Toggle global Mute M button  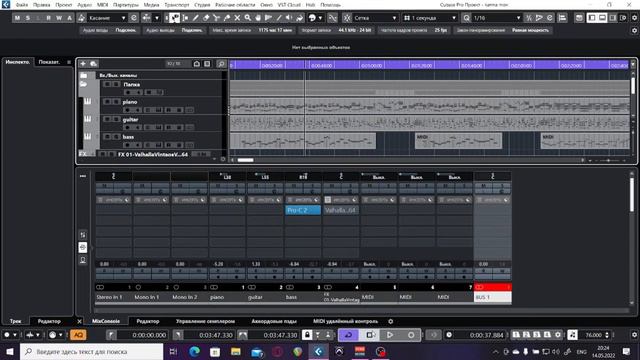pyautogui.click(x=17, y=18)
